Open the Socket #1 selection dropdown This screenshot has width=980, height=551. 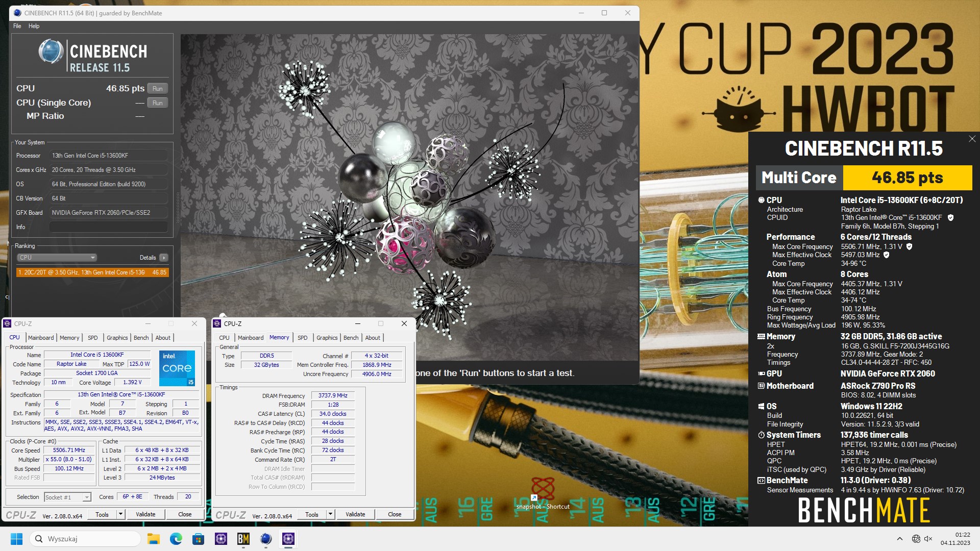pyautogui.click(x=67, y=497)
